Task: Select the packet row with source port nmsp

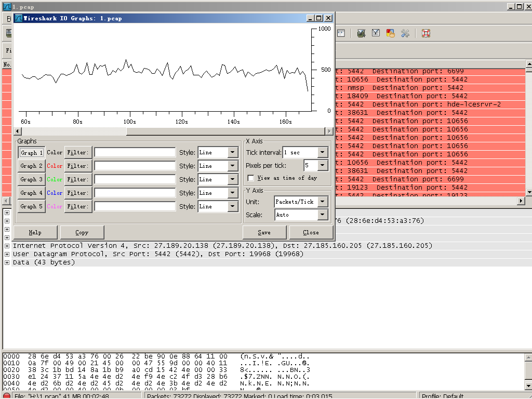Action: click(x=430, y=88)
